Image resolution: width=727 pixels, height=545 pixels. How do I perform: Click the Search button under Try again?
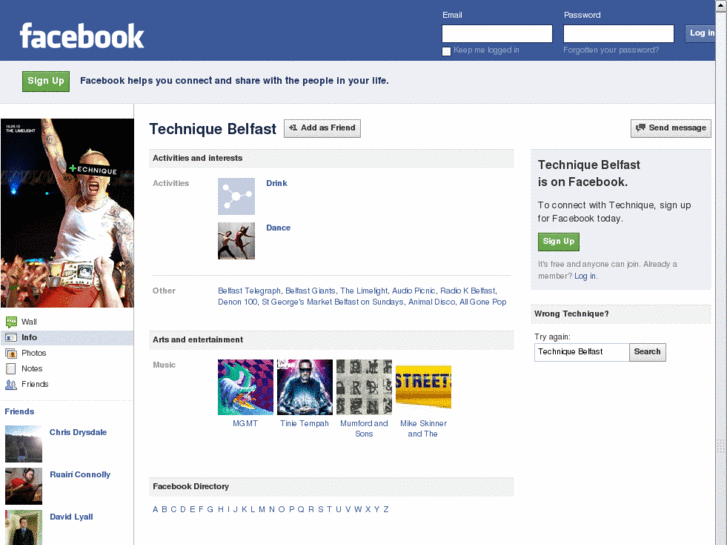647,352
